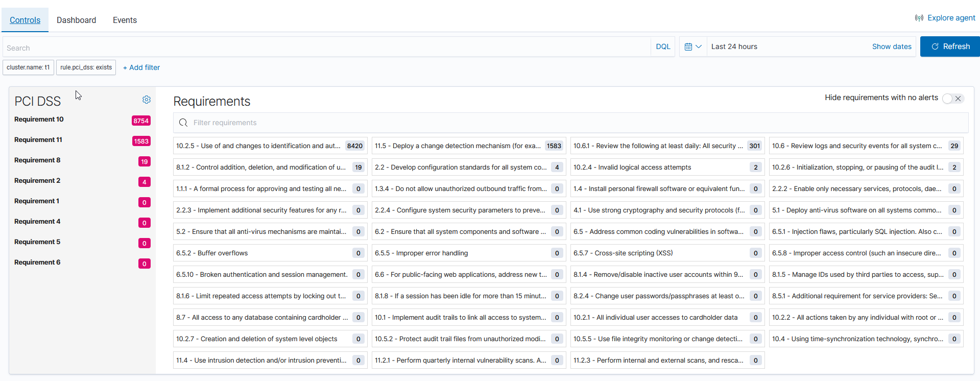Open requirement 4.1 Use strong cryptography
This screenshot has width=980, height=381.
pyautogui.click(x=667, y=210)
